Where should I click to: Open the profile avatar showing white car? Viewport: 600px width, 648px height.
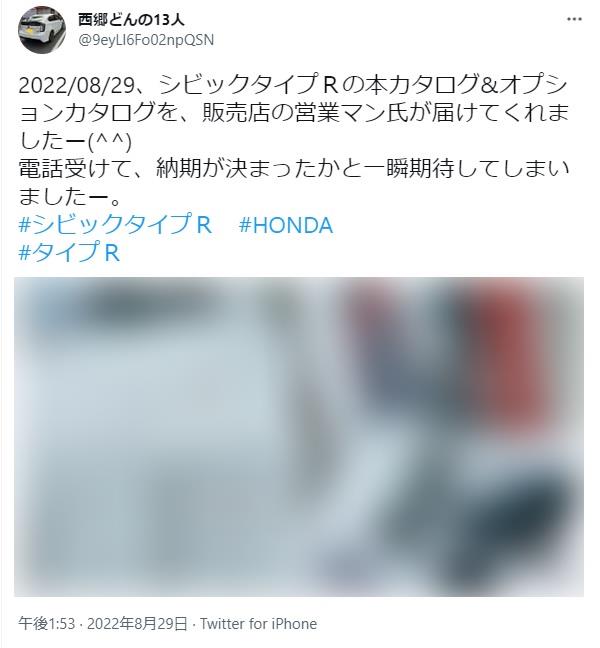tap(42, 30)
